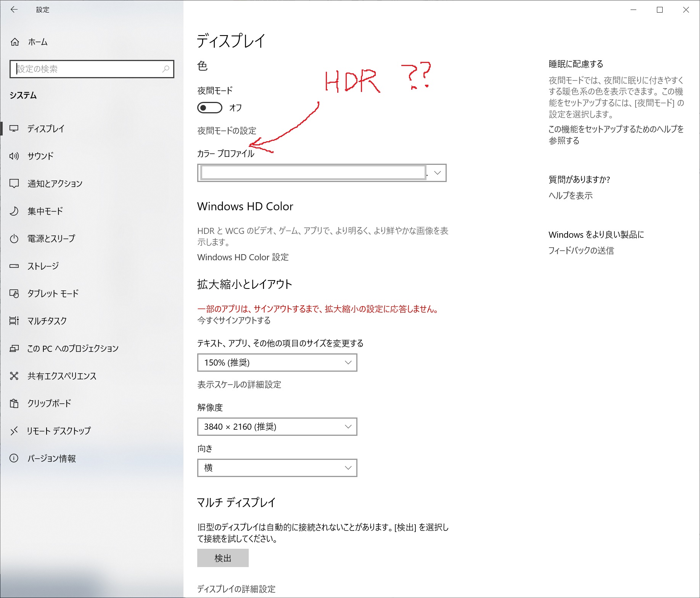The width and height of the screenshot is (700, 598).
Task: Click the マルチタスク icon
Action: 14,321
